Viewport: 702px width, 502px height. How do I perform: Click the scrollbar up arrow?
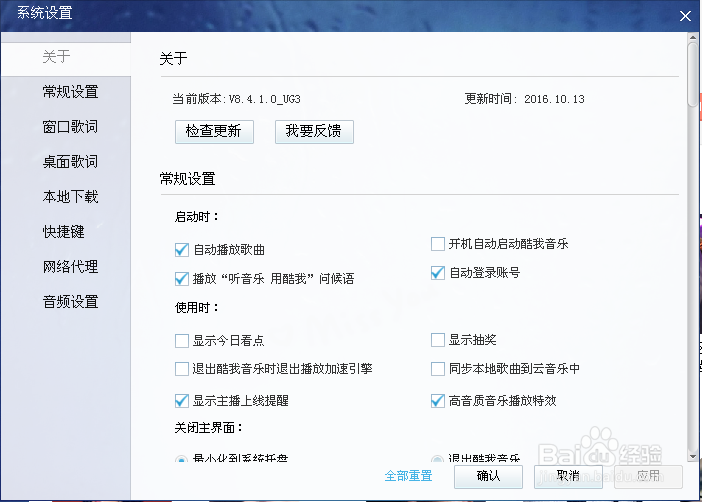coord(693,38)
